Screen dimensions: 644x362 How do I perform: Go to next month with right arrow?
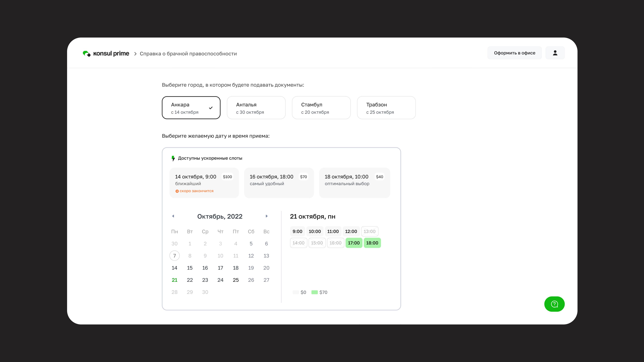coord(266,216)
